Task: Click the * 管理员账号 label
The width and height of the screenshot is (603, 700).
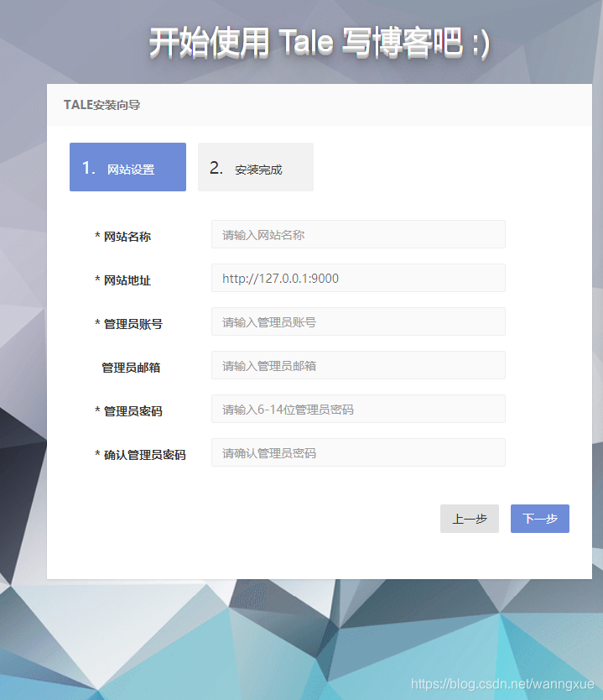Action: (128, 324)
